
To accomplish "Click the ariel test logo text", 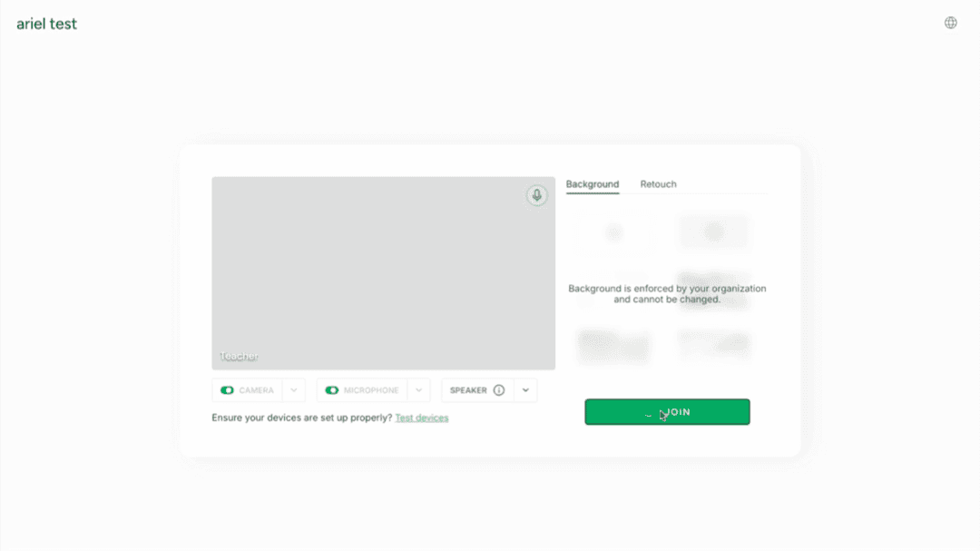I will click(47, 24).
